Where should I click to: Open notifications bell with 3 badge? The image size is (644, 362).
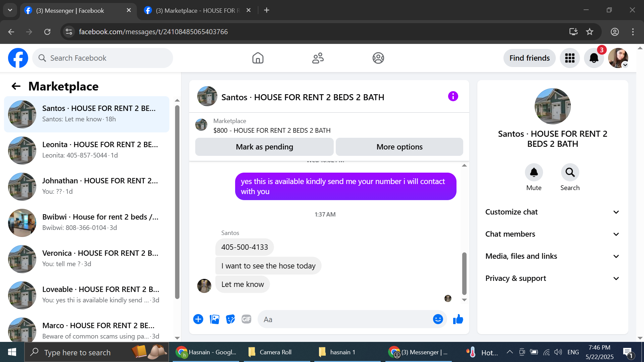594,58
